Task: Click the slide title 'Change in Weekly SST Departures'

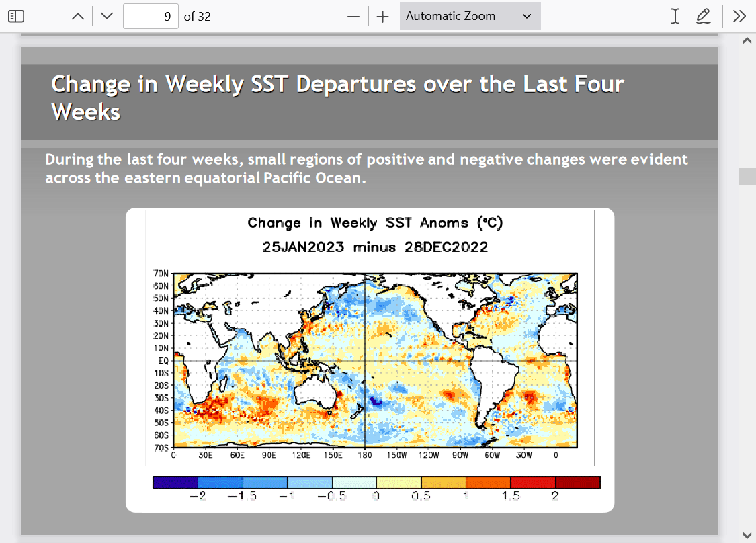Action: [x=233, y=85]
